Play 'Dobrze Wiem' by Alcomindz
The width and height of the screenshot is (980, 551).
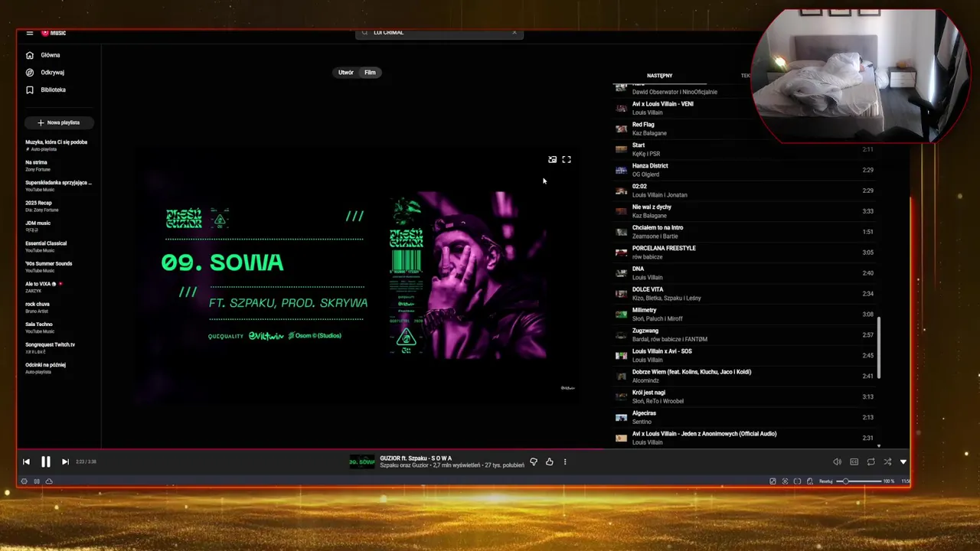click(x=746, y=377)
